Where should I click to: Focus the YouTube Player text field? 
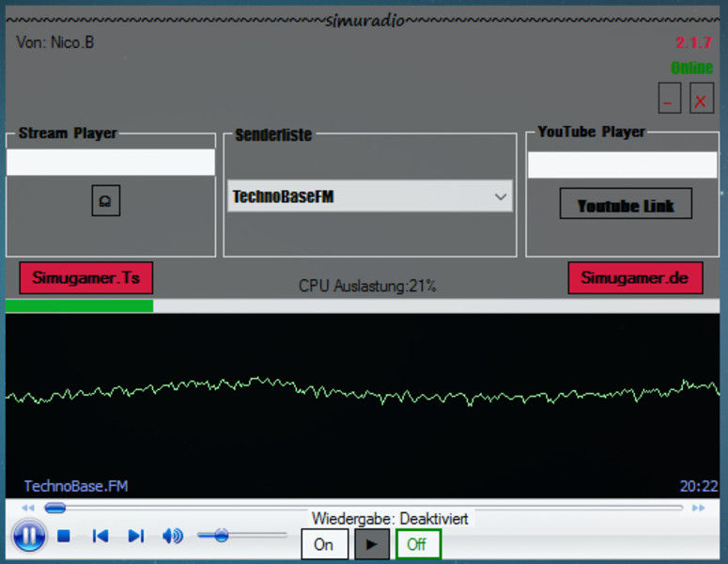(622, 165)
